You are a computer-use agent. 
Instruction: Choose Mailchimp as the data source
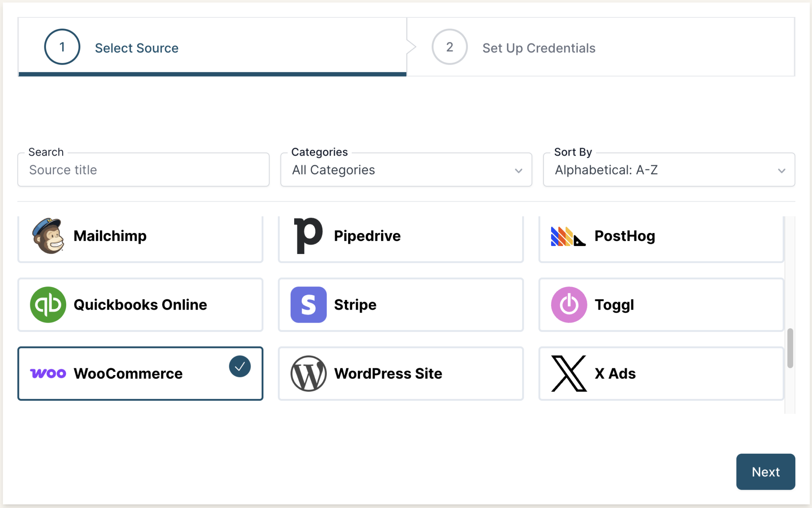tap(140, 236)
